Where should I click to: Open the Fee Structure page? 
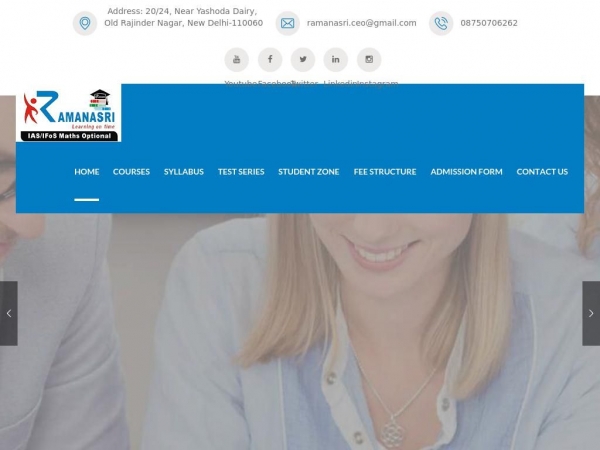[x=385, y=172]
